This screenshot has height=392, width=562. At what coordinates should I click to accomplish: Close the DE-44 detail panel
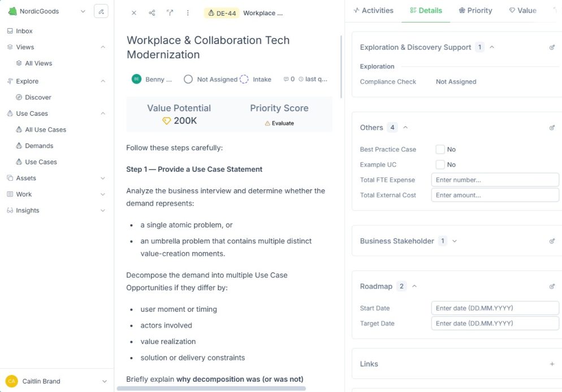coord(133,13)
